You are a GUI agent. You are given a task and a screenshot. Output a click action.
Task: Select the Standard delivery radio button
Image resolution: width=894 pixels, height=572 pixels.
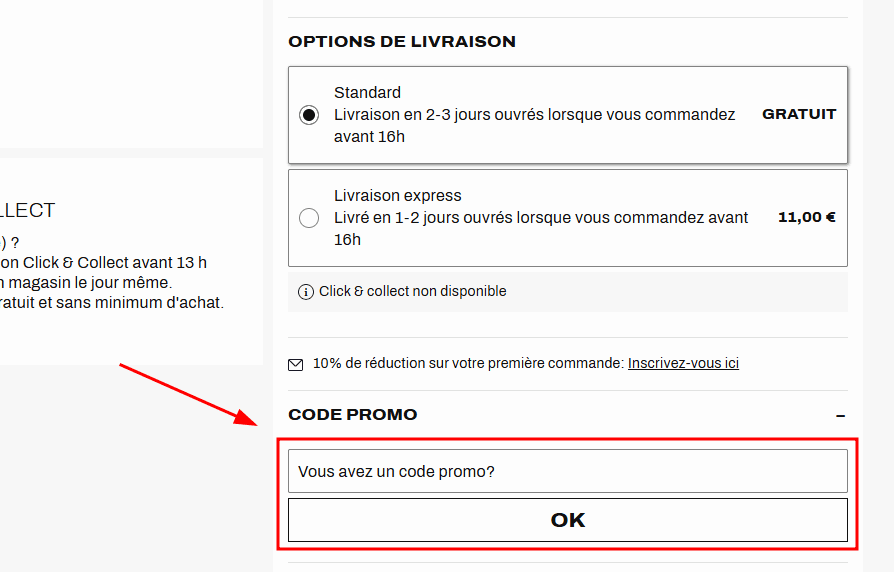(309, 115)
